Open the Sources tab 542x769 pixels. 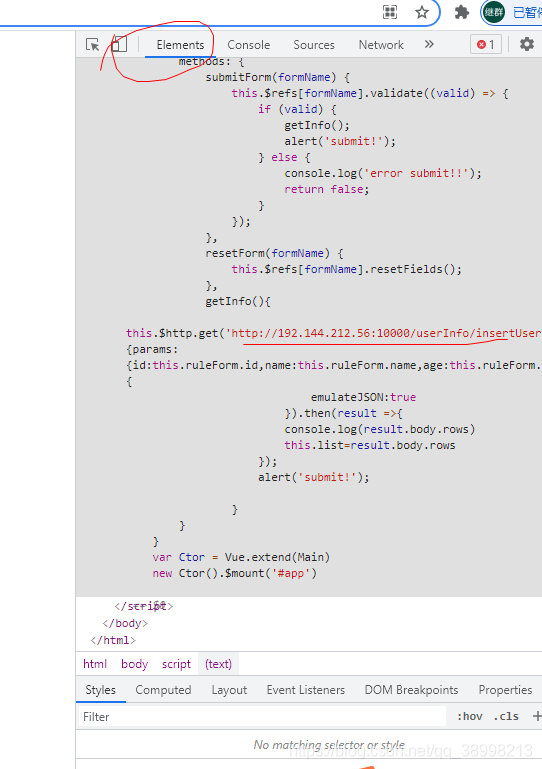coord(314,45)
